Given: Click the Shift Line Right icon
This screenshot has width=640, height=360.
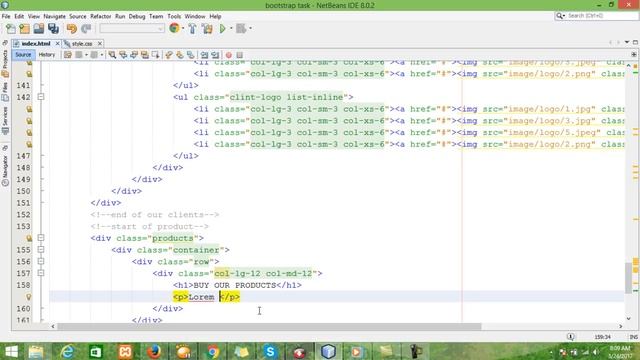Looking at the screenshot, I should coord(215,55).
